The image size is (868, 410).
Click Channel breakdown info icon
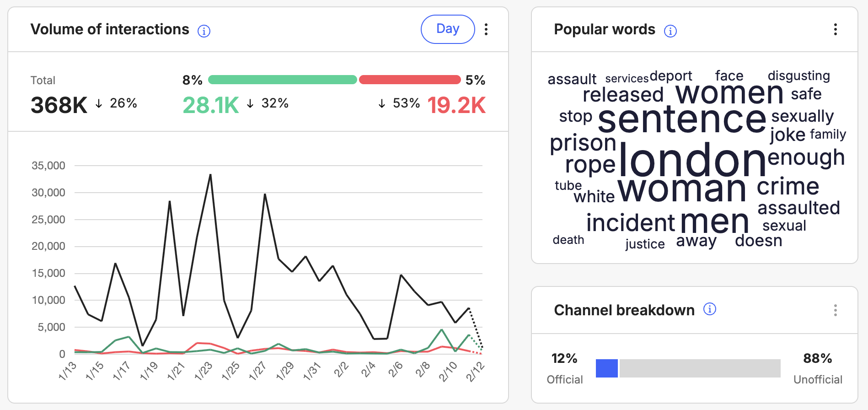[709, 309]
